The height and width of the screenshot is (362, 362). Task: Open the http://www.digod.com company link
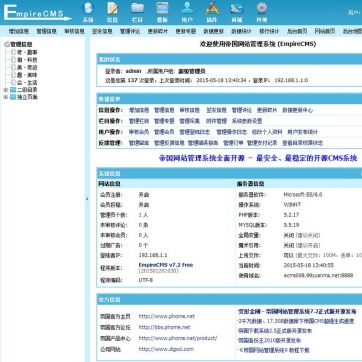click(x=166, y=349)
